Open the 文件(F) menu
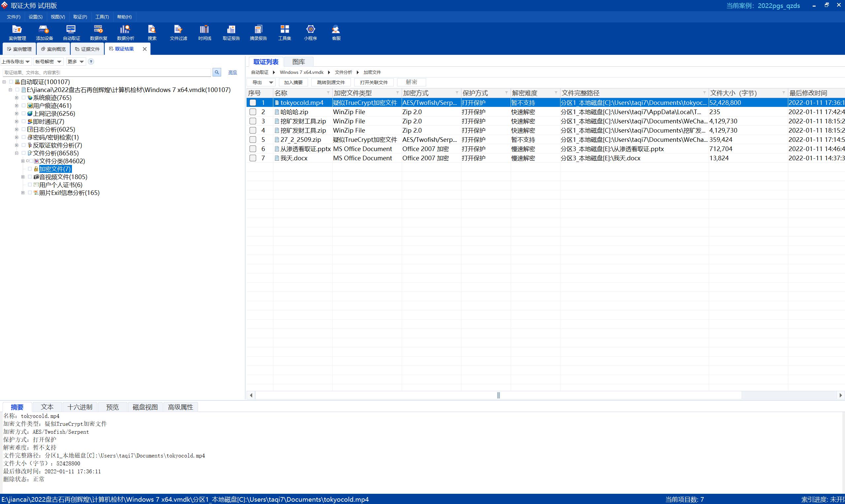The image size is (845, 504). pyautogui.click(x=14, y=16)
